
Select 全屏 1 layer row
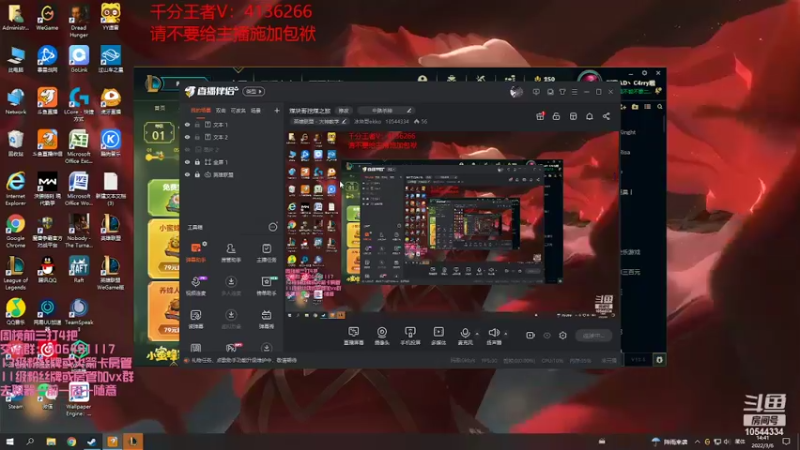[232, 162]
